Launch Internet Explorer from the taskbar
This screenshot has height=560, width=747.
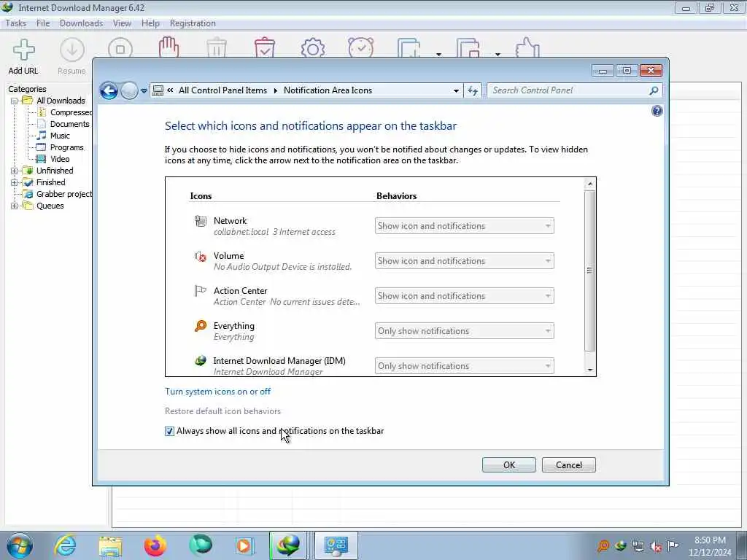coord(65,545)
